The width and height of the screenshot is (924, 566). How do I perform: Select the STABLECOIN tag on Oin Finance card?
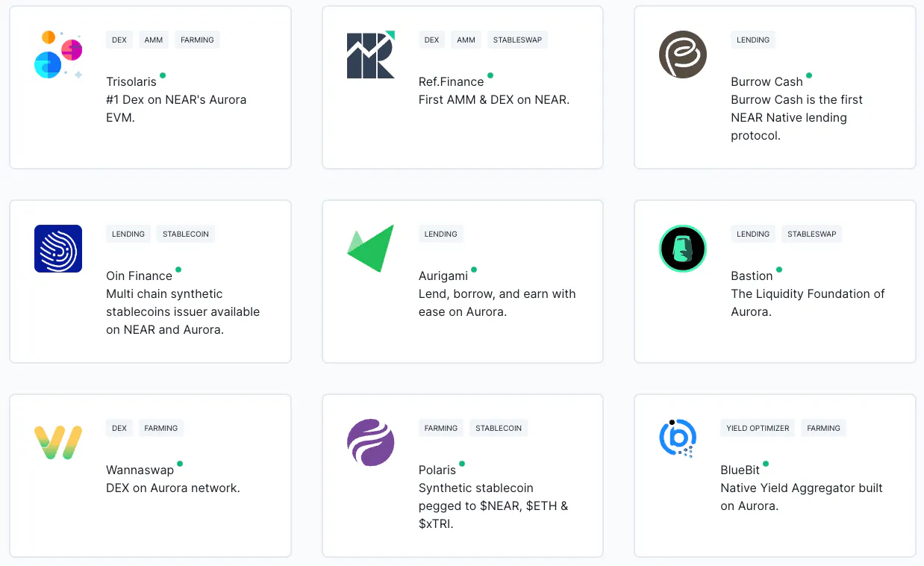(x=186, y=234)
